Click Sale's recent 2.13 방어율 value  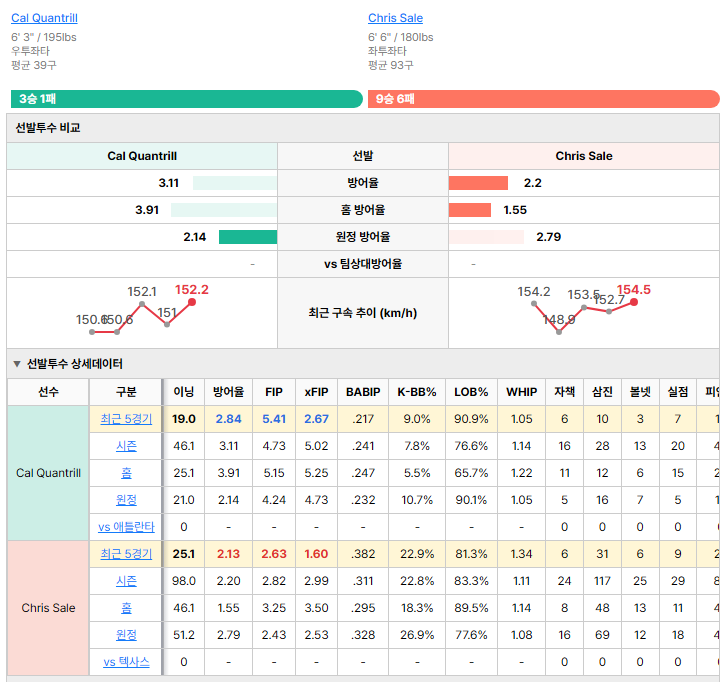pyautogui.click(x=228, y=554)
